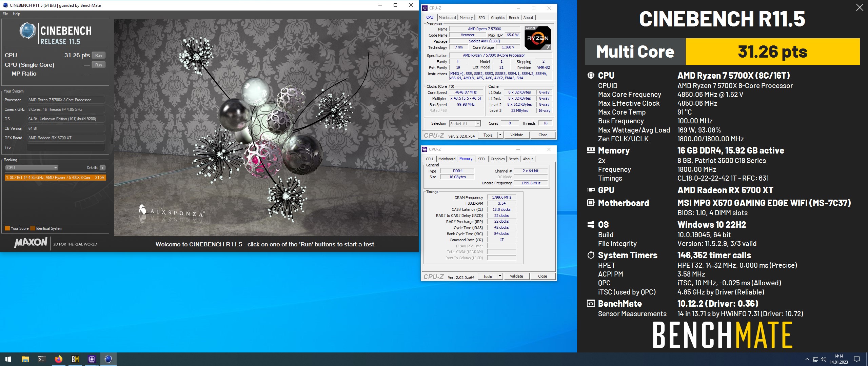The width and height of the screenshot is (868, 366).
Task: Open the terminal icon on taskbar
Action: pyautogui.click(x=42, y=359)
